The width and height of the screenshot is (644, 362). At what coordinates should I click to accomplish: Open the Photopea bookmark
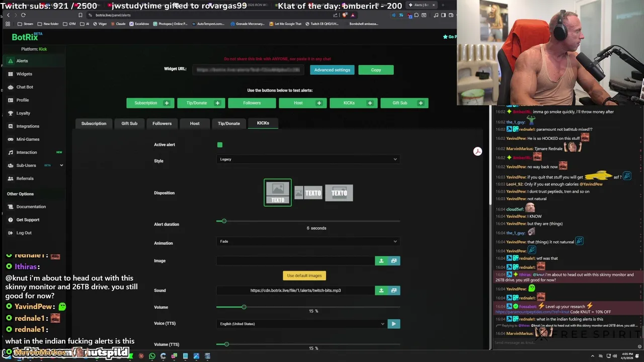click(x=170, y=24)
